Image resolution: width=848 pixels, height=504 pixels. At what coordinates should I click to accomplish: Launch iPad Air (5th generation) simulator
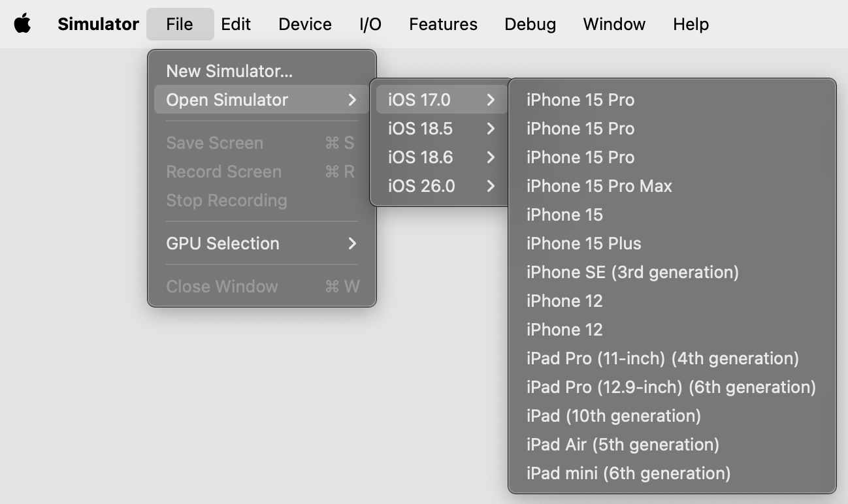tap(623, 445)
